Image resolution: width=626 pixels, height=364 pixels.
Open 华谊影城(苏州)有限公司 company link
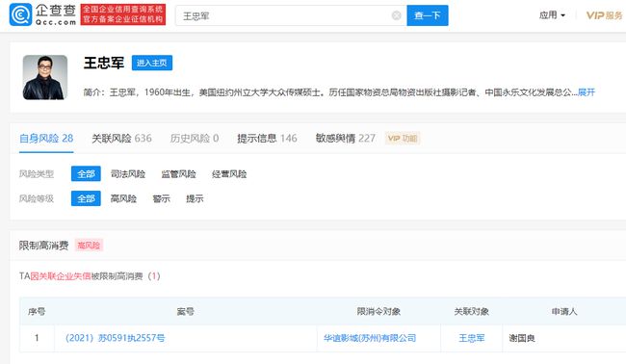[x=370, y=338]
